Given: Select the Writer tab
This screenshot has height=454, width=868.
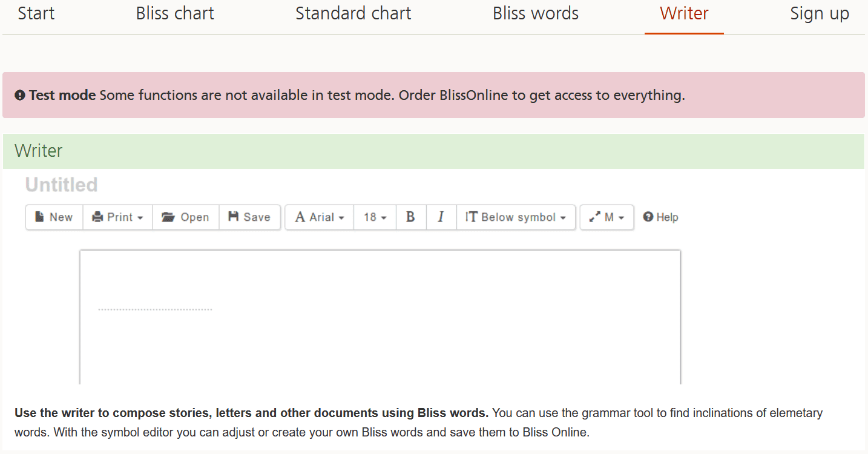Looking at the screenshot, I should click(684, 14).
